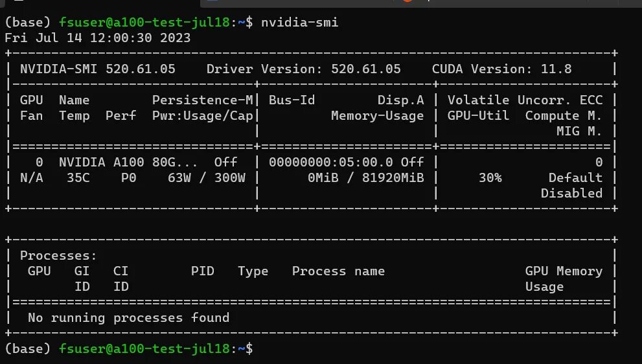Click the nvidia-smi command text

tap(299, 23)
